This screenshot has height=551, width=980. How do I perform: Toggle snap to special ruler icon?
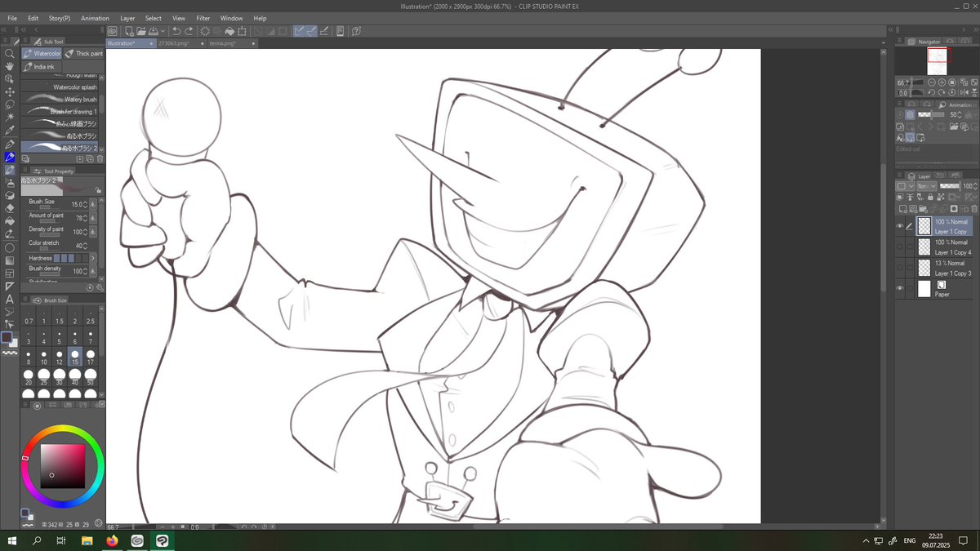pyautogui.click(x=313, y=31)
